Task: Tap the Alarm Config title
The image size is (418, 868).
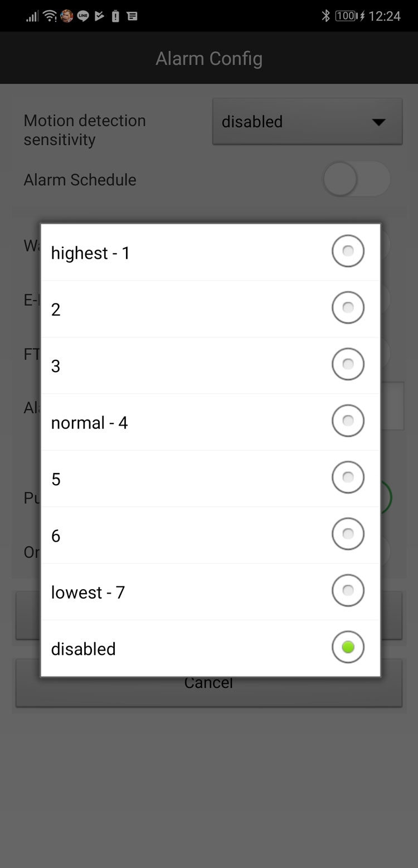Action: coord(209,58)
